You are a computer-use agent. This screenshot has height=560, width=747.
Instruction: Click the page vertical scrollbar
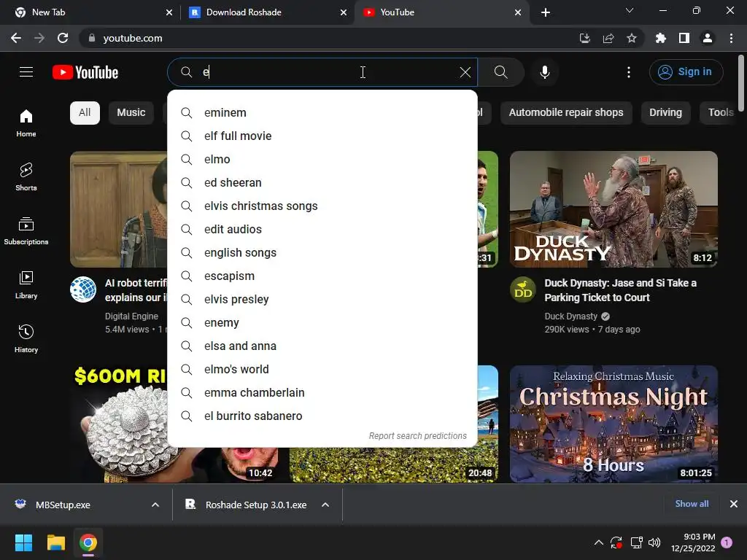(x=741, y=84)
